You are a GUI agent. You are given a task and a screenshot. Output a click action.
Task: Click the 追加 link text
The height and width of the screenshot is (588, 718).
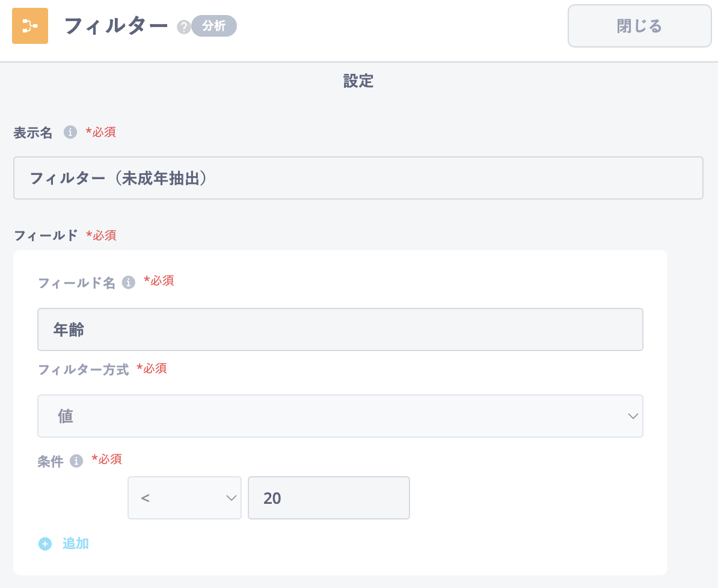pos(76,544)
